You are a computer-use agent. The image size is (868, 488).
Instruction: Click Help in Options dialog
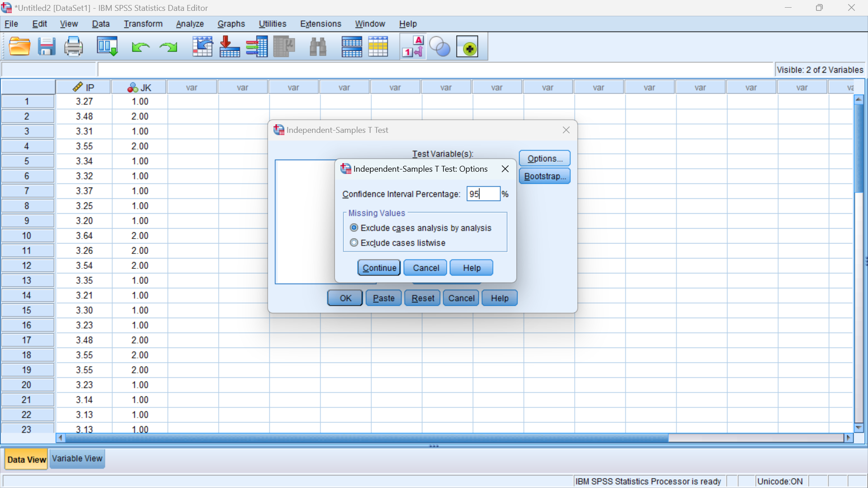472,268
